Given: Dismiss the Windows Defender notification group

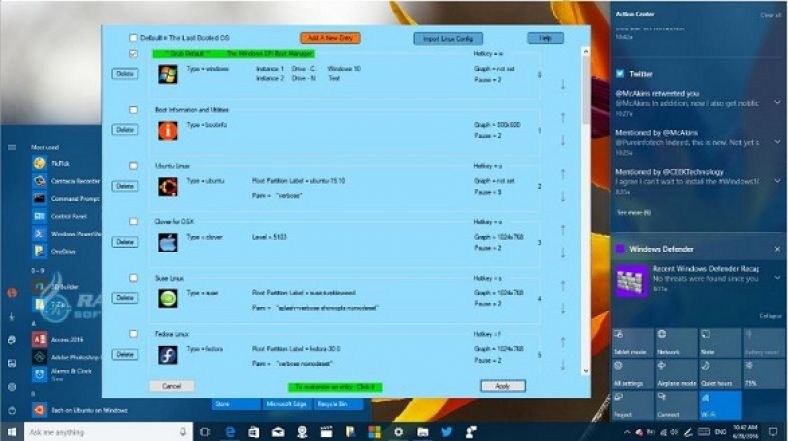Looking at the screenshot, I should click(x=777, y=249).
